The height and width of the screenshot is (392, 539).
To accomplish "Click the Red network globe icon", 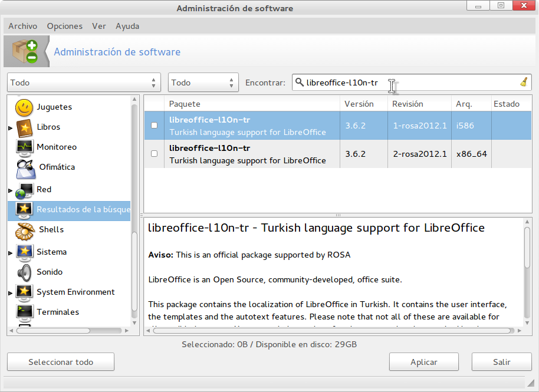I will (x=24, y=190).
